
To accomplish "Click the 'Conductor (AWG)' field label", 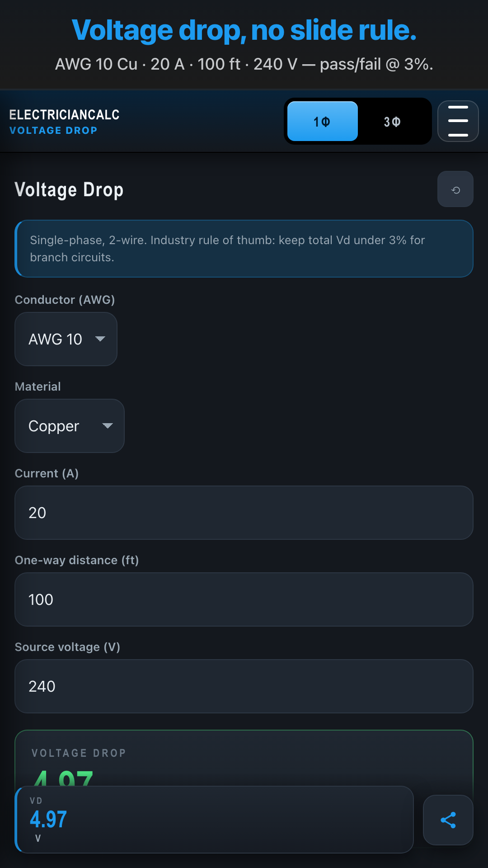I will coord(65,300).
